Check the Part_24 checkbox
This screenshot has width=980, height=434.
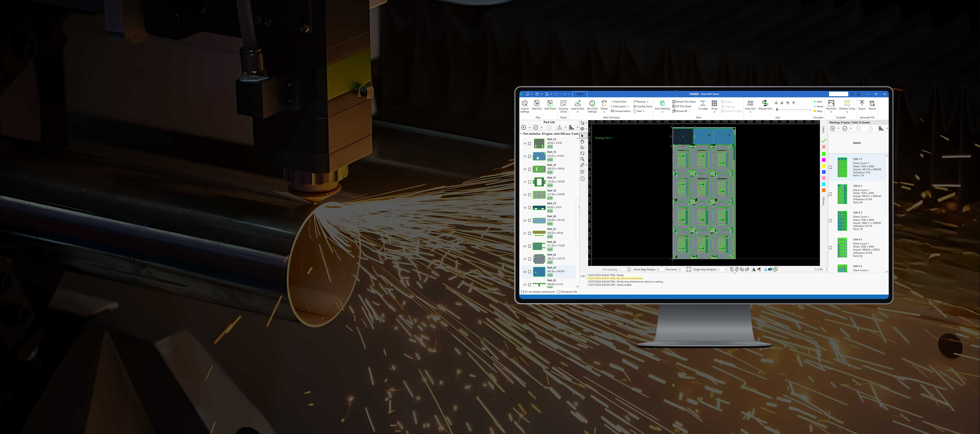click(x=530, y=272)
